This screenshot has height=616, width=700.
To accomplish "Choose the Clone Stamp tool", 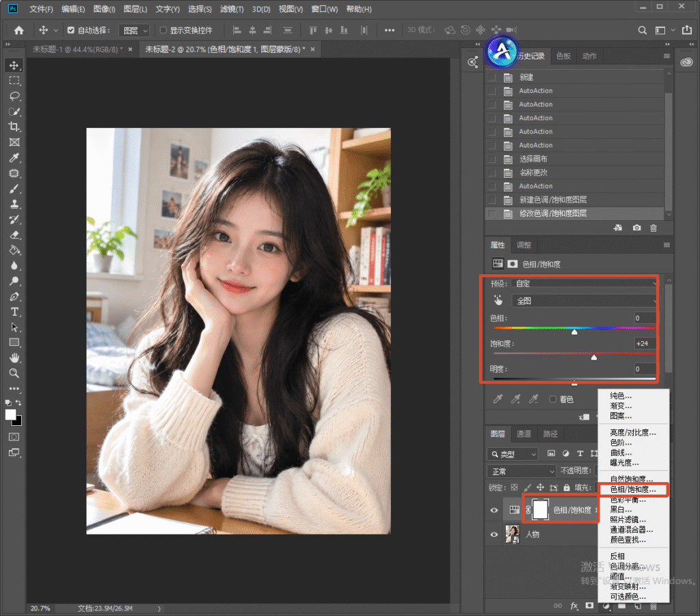I will coord(14,204).
